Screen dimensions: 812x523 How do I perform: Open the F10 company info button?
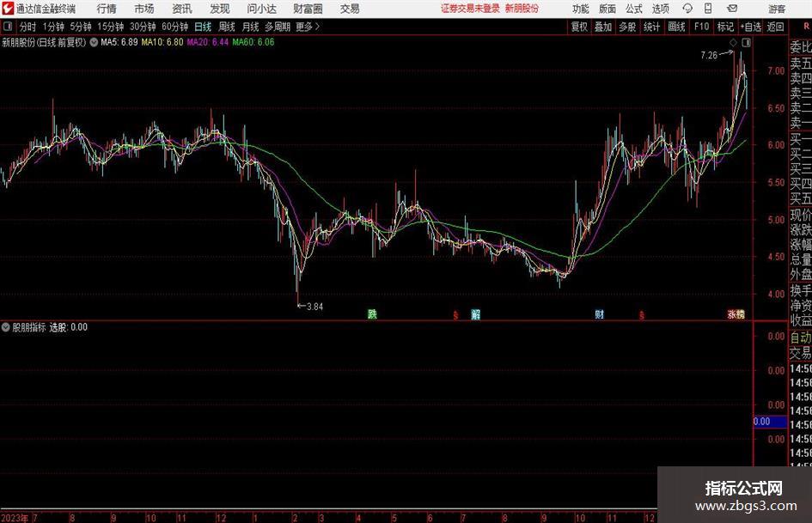pos(701,27)
